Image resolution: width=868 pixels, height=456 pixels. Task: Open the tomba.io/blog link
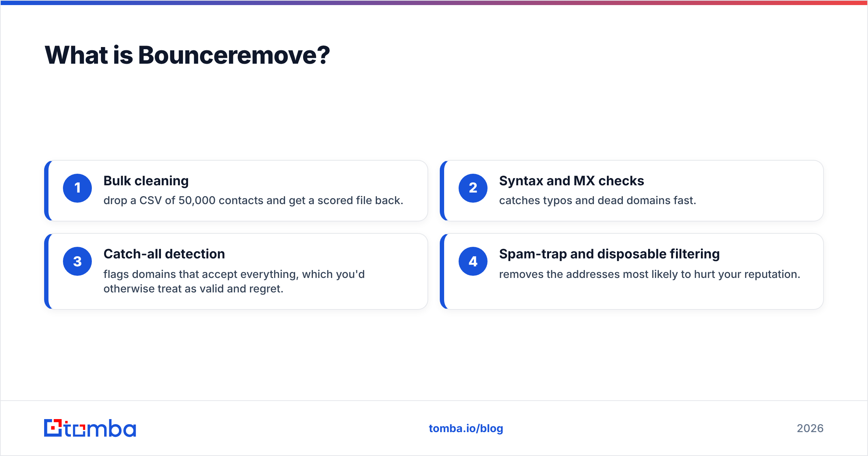(466, 428)
